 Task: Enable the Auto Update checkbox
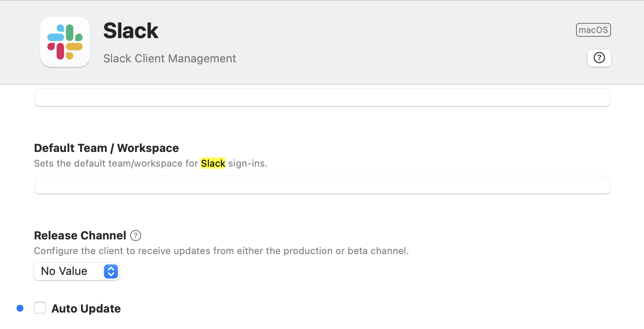tap(40, 308)
